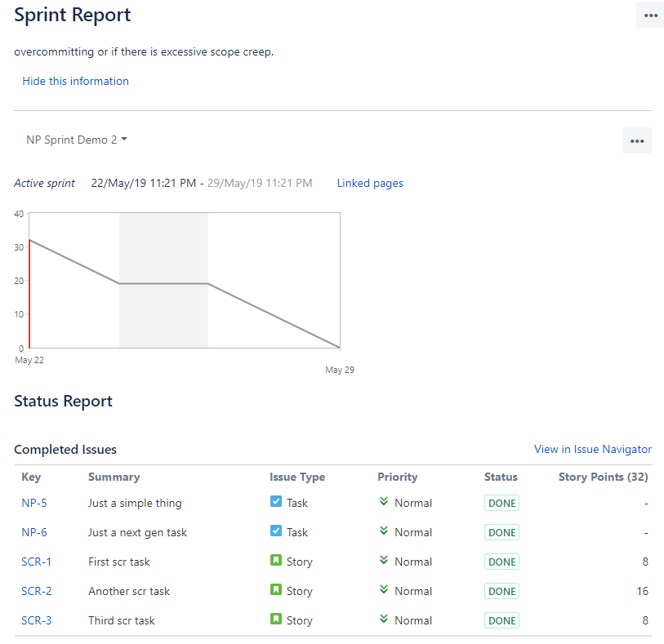Screen dimensions: 664x644
Task: Click the Story type icon for SCR-2
Action: tap(276, 590)
